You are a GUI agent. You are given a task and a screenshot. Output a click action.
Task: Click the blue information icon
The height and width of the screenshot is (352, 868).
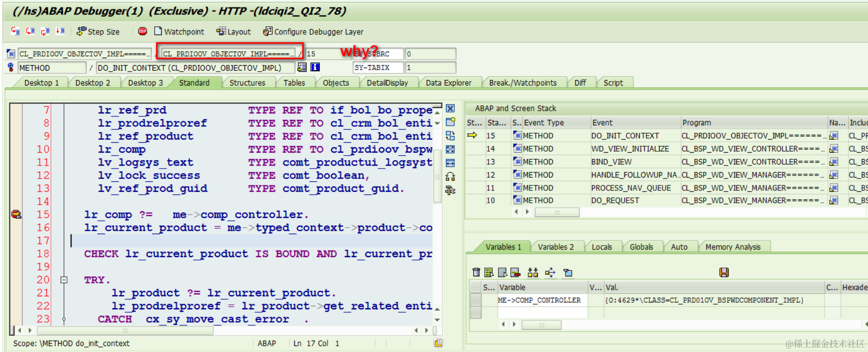(x=315, y=67)
